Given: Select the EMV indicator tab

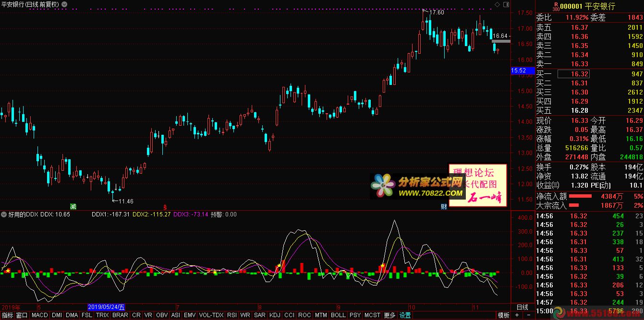Looking at the screenshot, I should click(190, 316).
